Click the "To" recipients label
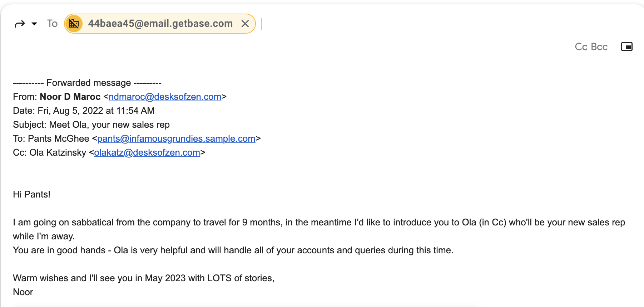644x307 pixels. (x=52, y=24)
